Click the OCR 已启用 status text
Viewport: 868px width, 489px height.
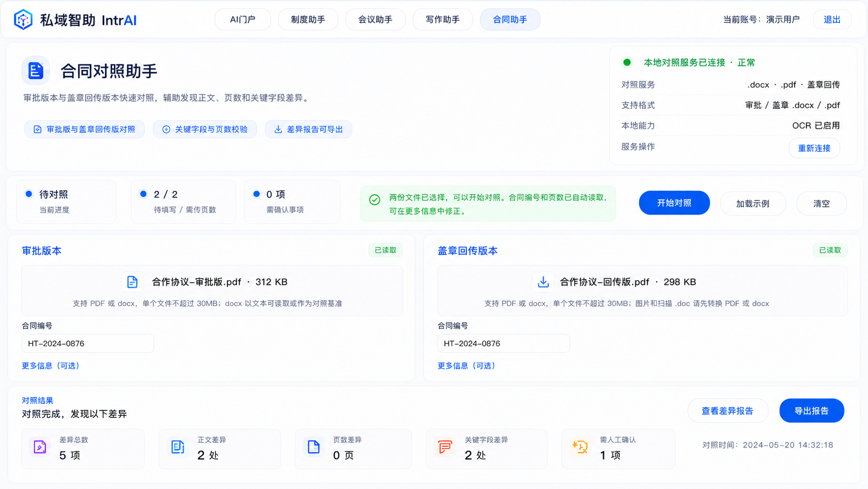pos(816,126)
